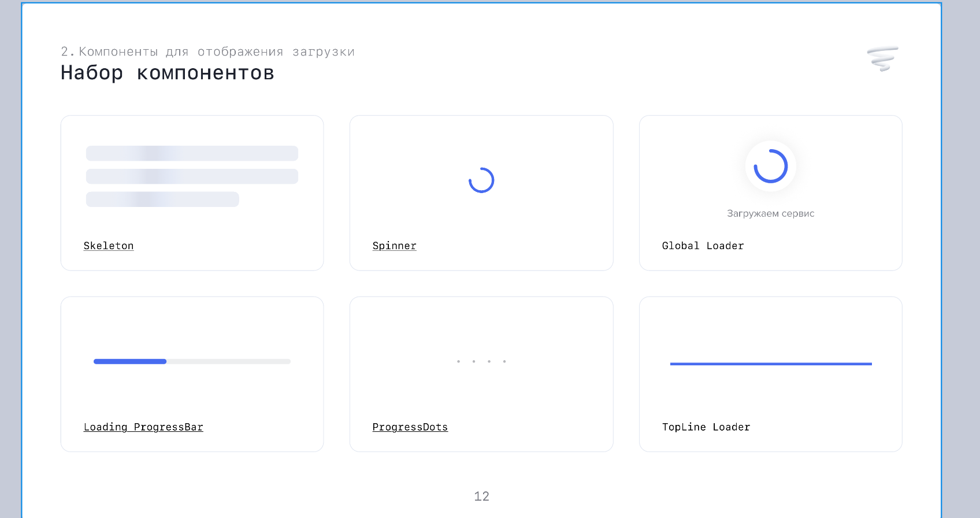Click the tornado logo in the slide corner

coord(882,58)
